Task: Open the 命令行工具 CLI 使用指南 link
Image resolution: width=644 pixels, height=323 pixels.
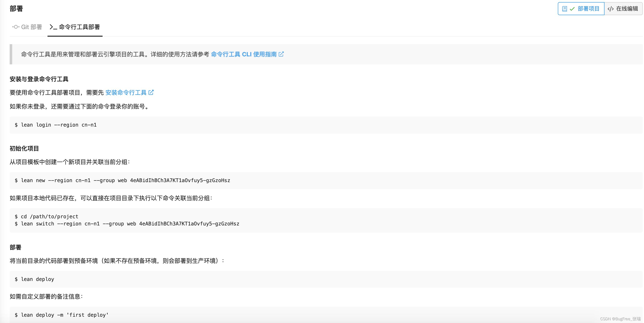Action: coord(244,54)
